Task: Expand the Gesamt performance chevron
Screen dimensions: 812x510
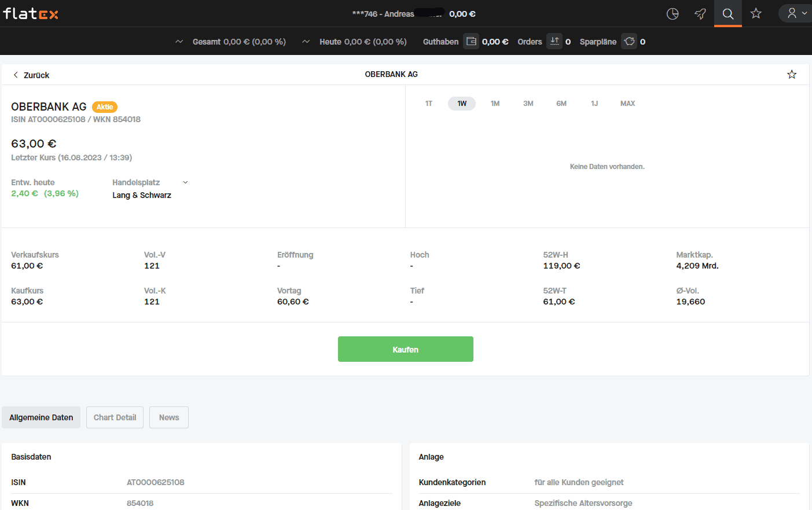Action: (179, 42)
